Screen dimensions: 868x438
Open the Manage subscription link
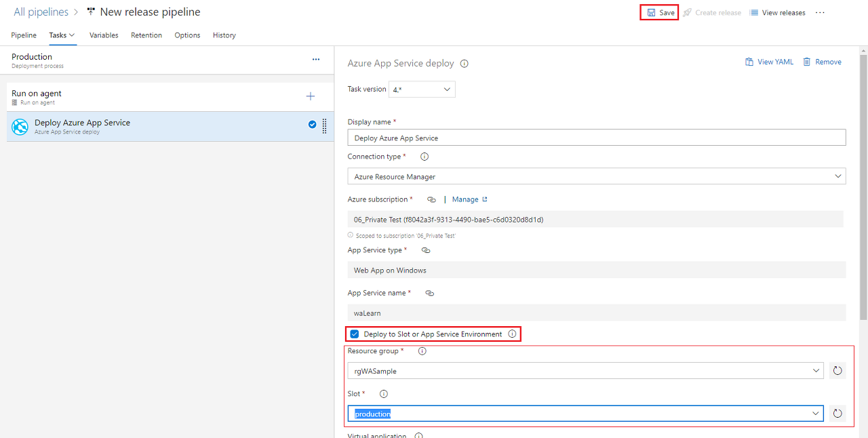tap(470, 199)
